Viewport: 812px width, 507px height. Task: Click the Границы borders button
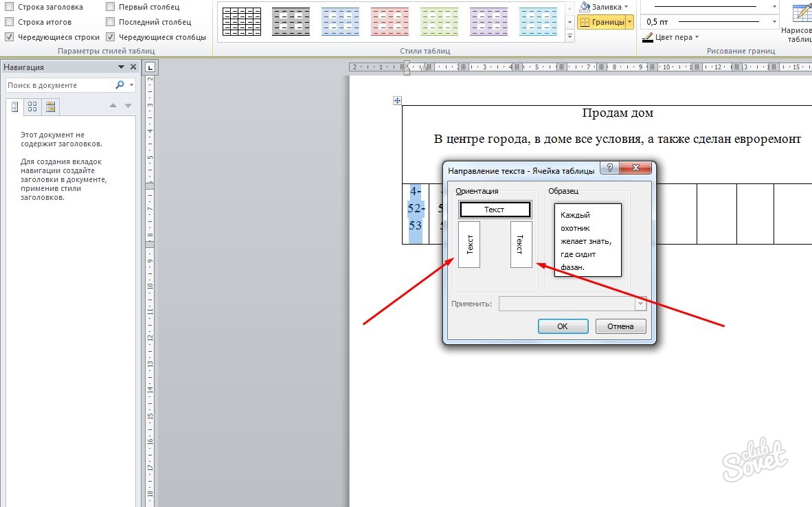[x=602, y=22]
